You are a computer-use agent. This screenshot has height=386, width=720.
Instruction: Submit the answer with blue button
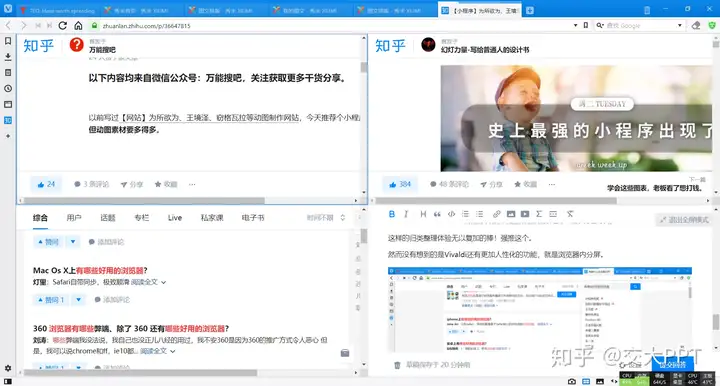tap(673, 365)
